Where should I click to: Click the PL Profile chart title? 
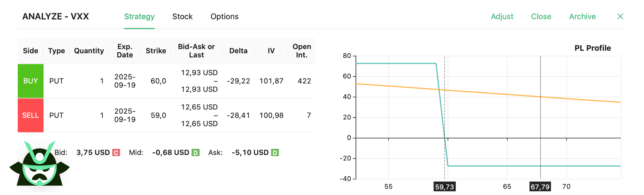[x=592, y=48]
